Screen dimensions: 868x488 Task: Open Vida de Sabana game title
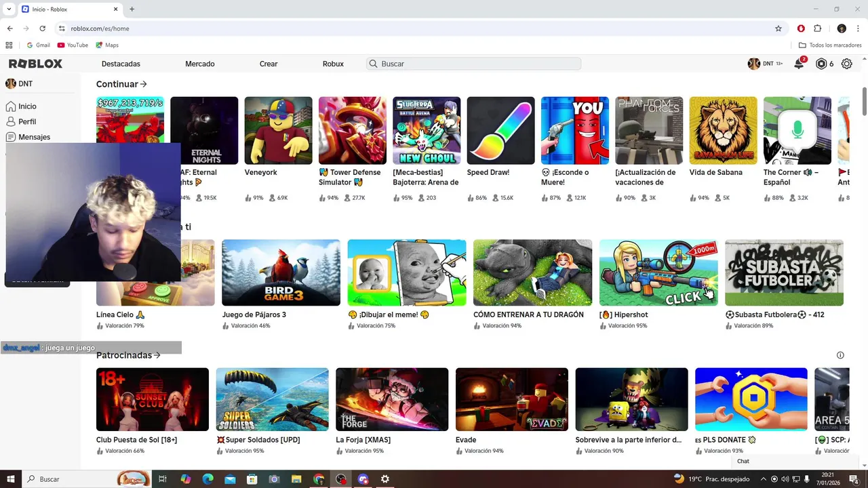point(716,173)
